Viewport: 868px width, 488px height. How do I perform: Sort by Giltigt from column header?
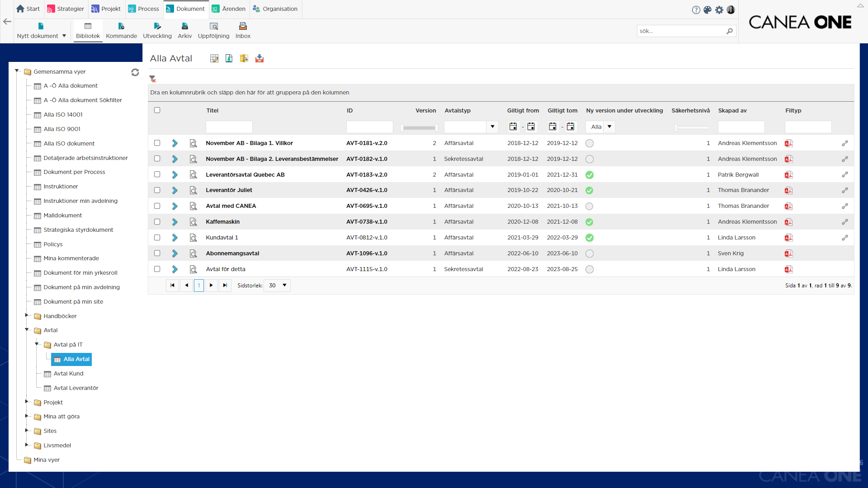click(x=523, y=111)
